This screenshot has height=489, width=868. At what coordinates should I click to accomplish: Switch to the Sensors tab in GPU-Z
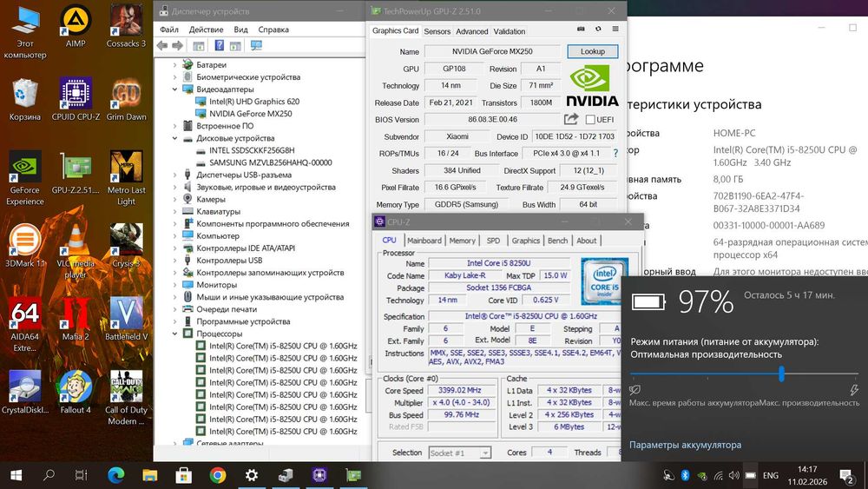(437, 31)
